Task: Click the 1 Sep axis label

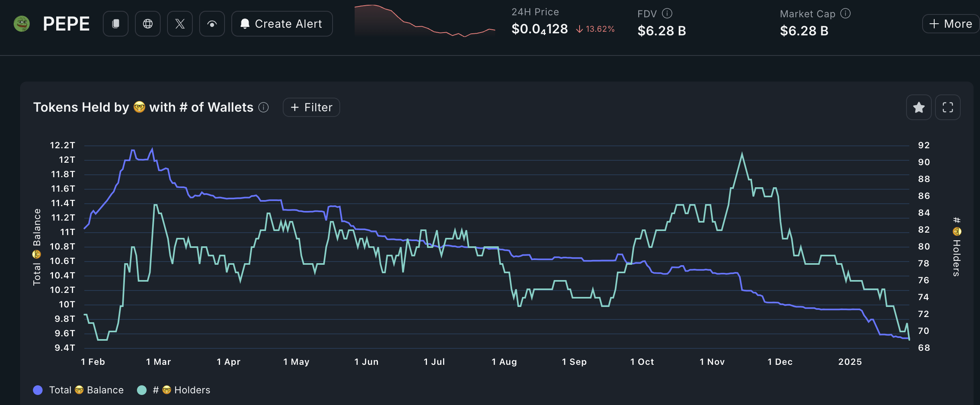Action: [x=574, y=362]
